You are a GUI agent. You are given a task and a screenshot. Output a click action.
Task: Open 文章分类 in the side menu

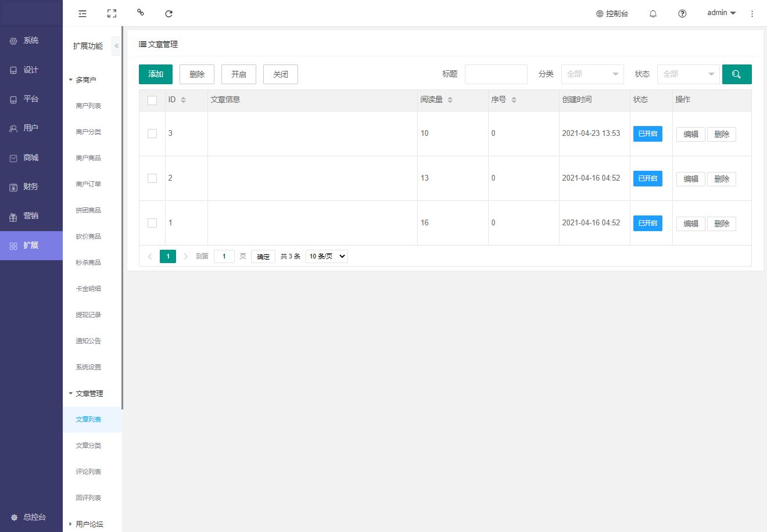point(88,445)
